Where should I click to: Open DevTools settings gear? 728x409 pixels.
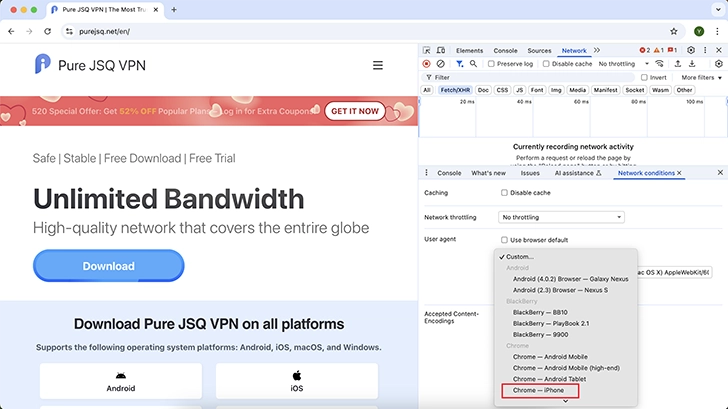[691, 50]
